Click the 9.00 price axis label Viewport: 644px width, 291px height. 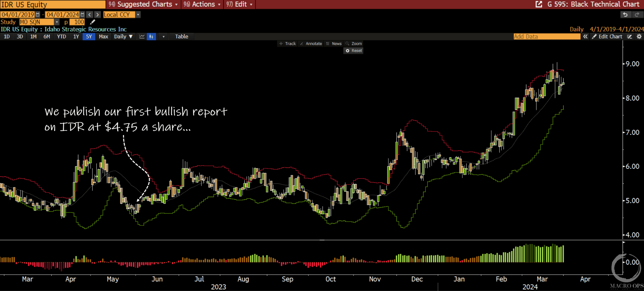632,64
